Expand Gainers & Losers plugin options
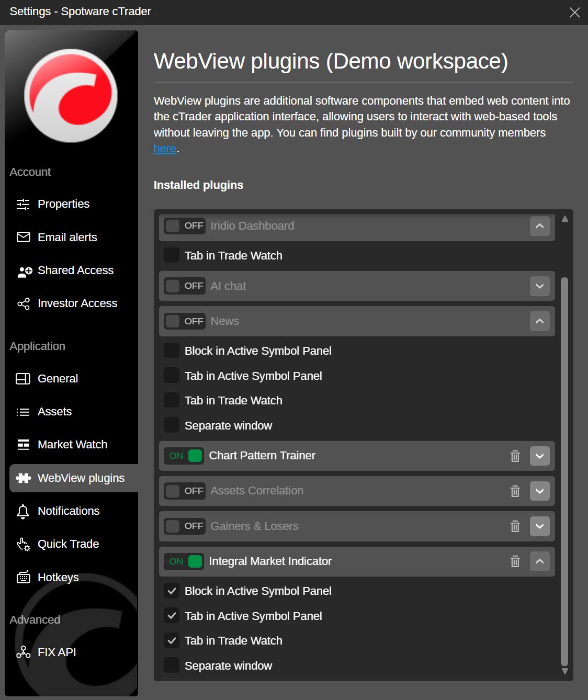Viewport: 588px width, 700px height. (539, 526)
